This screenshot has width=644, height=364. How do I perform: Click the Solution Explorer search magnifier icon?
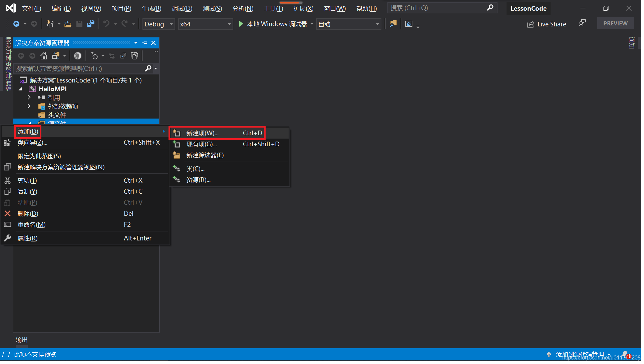(148, 68)
